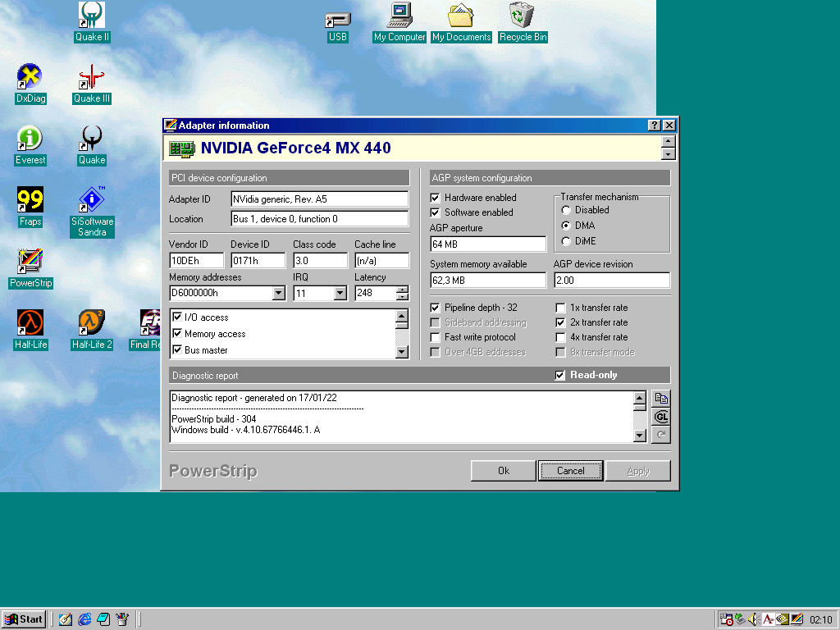Click the copy diagnostic report icon

tap(660, 399)
